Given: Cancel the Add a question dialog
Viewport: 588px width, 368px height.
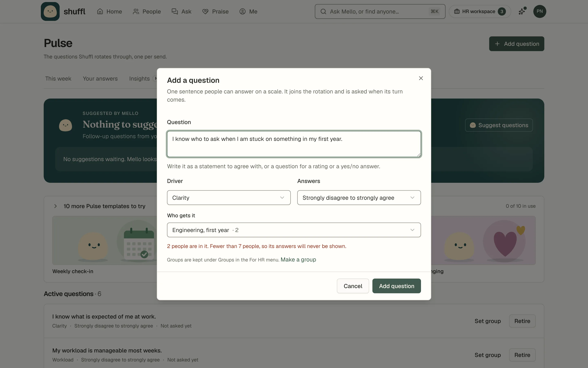Looking at the screenshot, I should point(353,286).
